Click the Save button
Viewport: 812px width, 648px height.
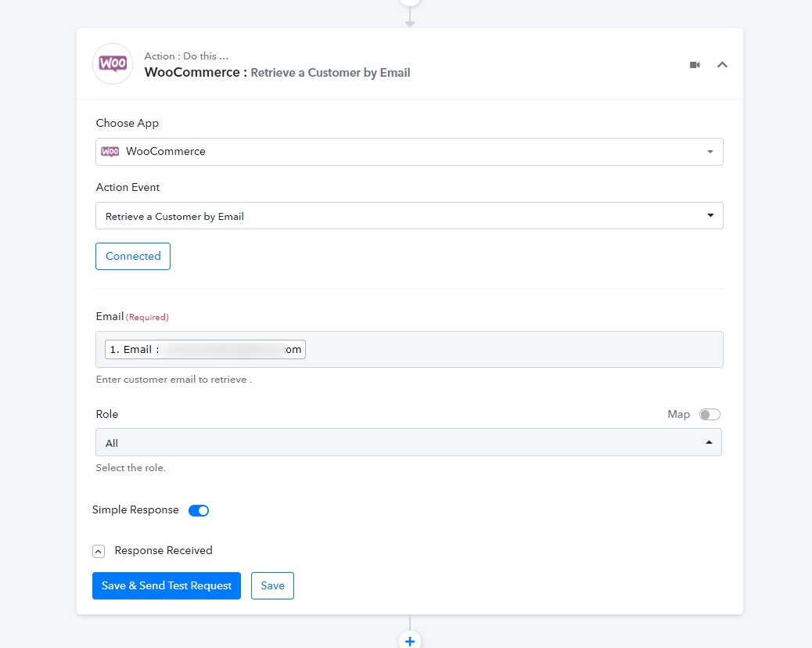(x=272, y=585)
